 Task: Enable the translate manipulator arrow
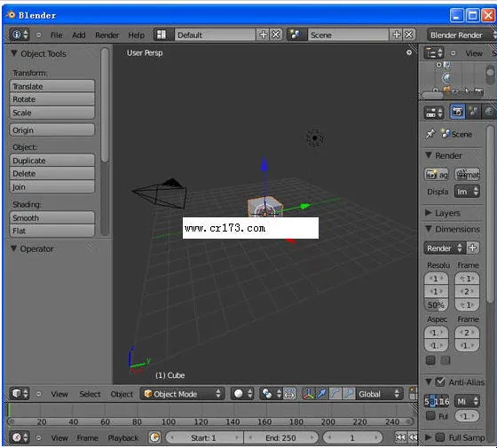pyautogui.click(x=321, y=394)
